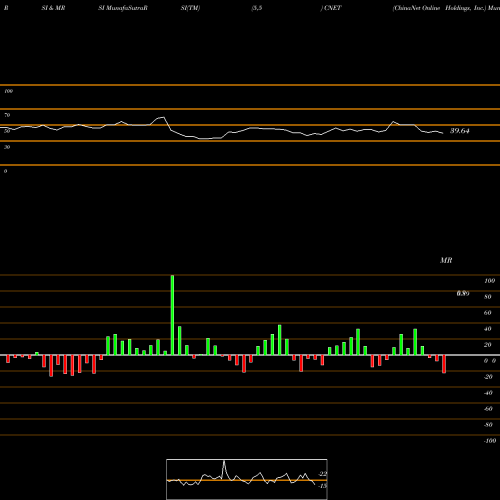Viewport: 500px width, 500px height.
Task: Click the 80 label on MR scale
Action: [x=488, y=297]
